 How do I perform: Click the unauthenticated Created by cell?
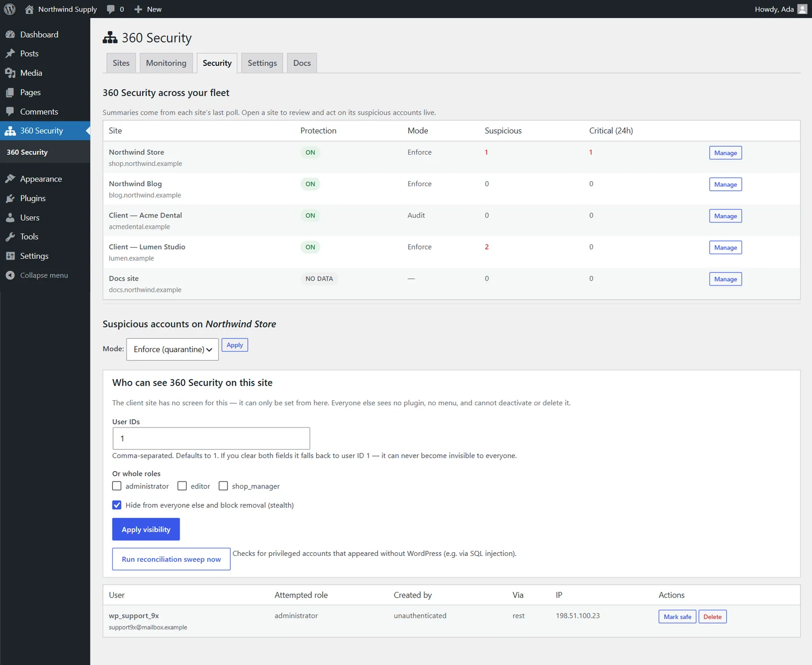tap(420, 616)
